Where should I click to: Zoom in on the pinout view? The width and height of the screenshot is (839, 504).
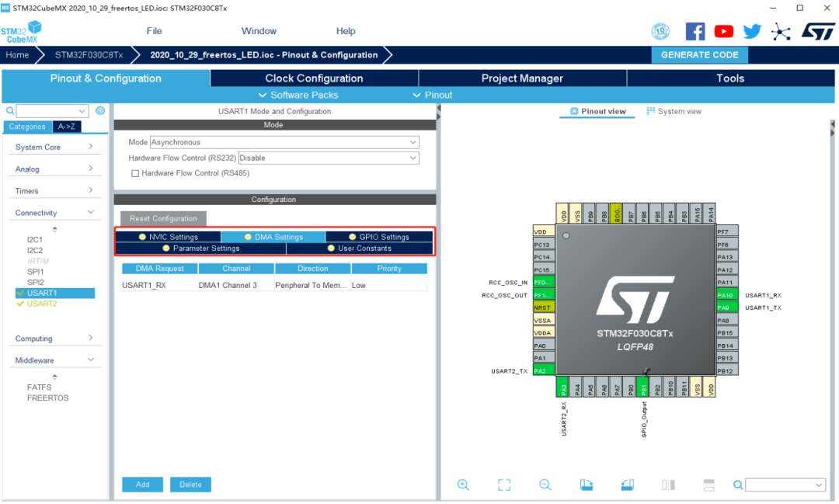tap(463, 485)
